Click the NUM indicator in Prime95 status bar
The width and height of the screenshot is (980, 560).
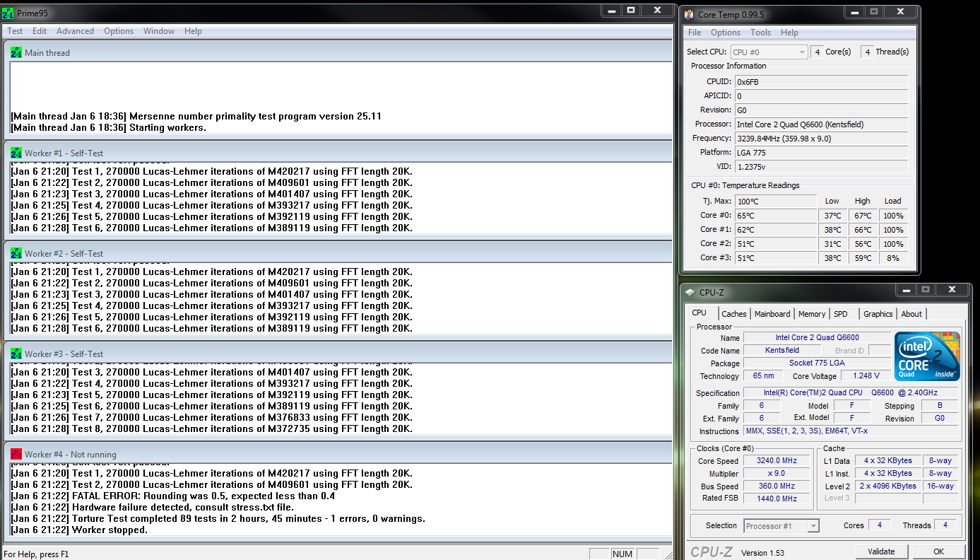click(622, 554)
